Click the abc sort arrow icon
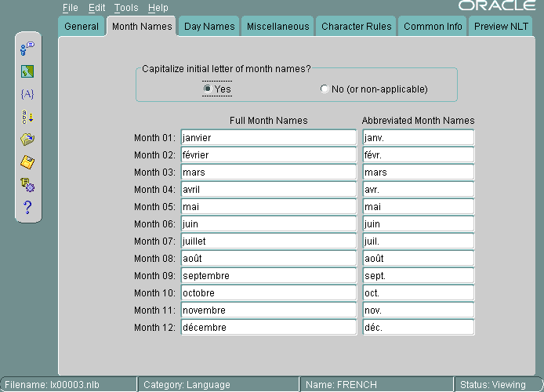The width and height of the screenshot is (544, 392). [27, 117]
